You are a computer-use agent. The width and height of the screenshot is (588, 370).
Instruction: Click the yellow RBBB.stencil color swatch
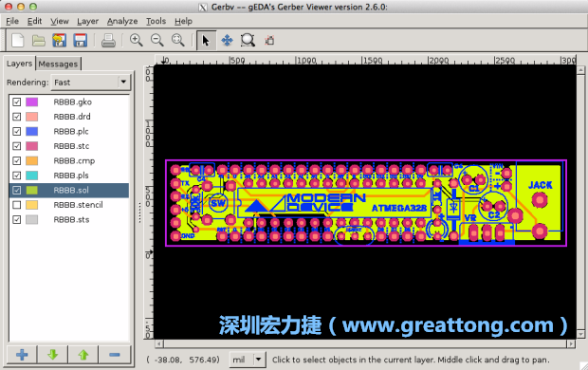32,205
